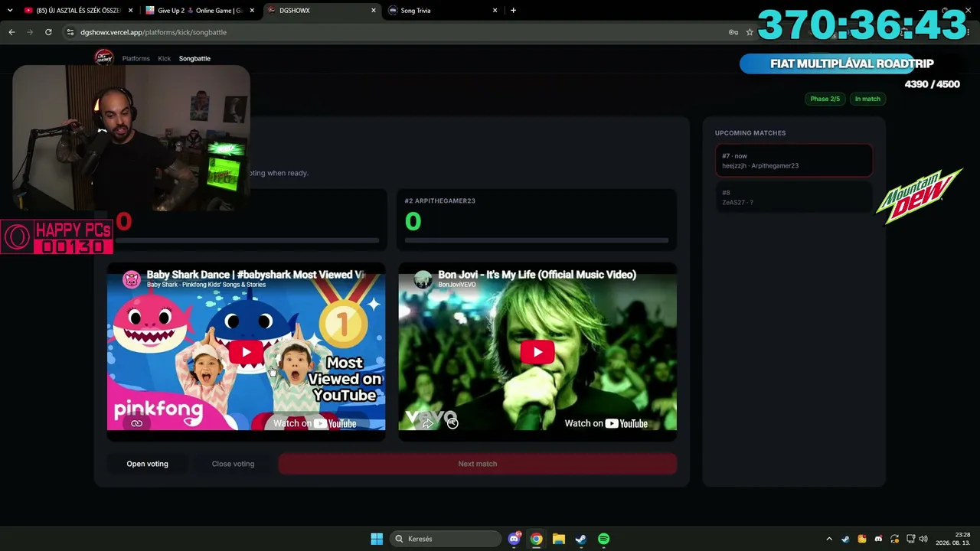Open the Baby Shark Dance video title link
This screenshot has height=551, width=980.
[255, 275]
